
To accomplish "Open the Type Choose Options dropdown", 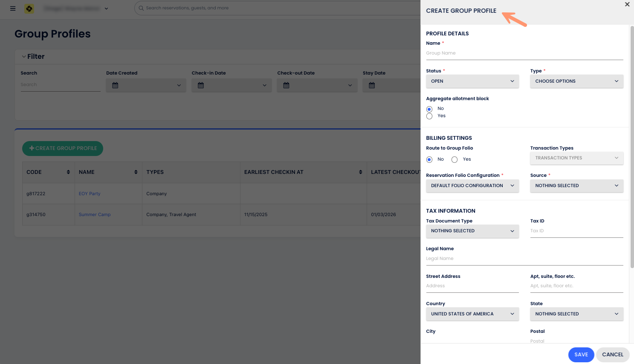I will click(x=576, y=81).
